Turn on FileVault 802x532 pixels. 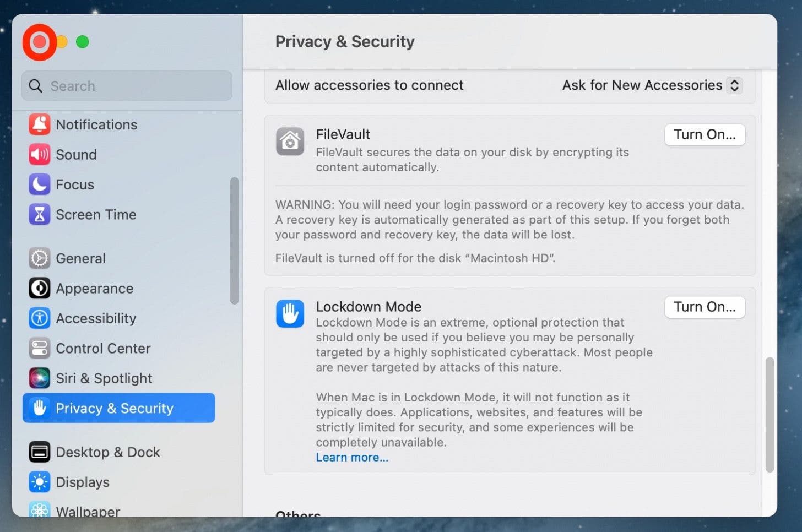705,135
